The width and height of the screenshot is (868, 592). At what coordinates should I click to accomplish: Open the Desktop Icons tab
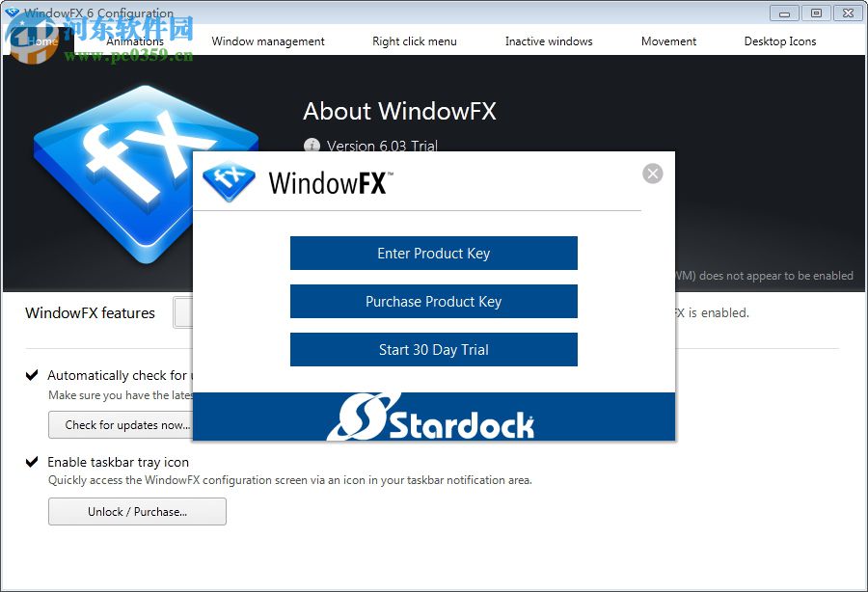[779, 41]
